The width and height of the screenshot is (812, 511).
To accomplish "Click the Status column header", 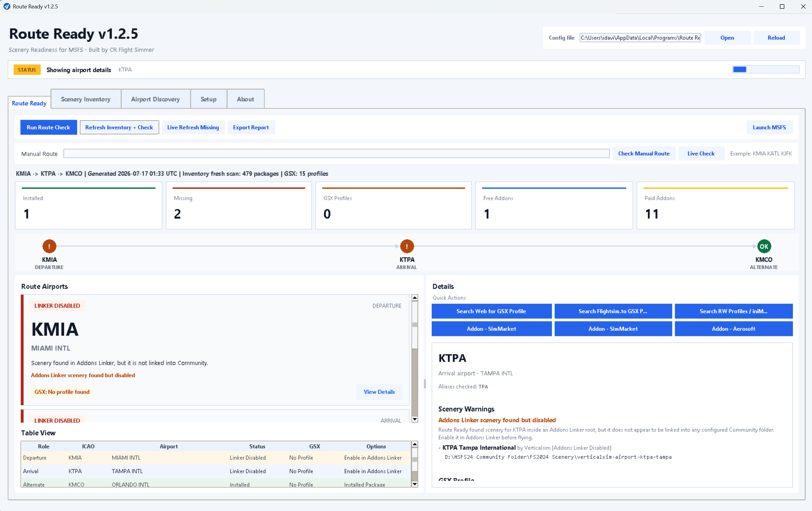I will 257,446.
